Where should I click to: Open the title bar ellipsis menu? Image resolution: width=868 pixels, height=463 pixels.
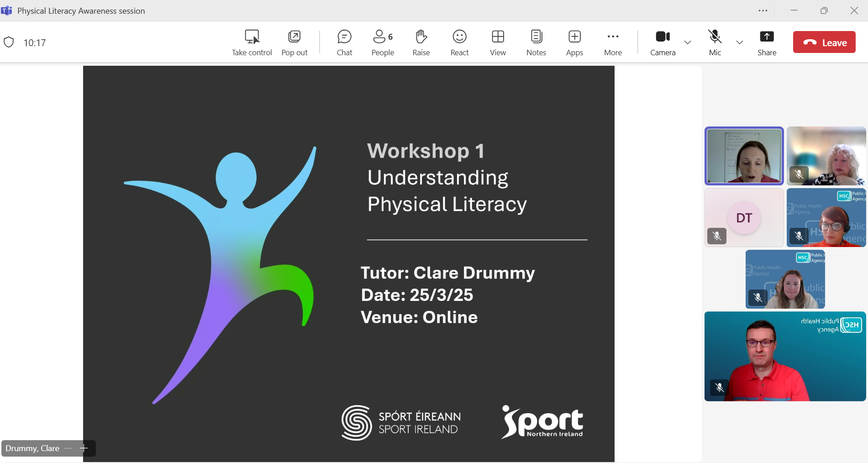(763, 11)
